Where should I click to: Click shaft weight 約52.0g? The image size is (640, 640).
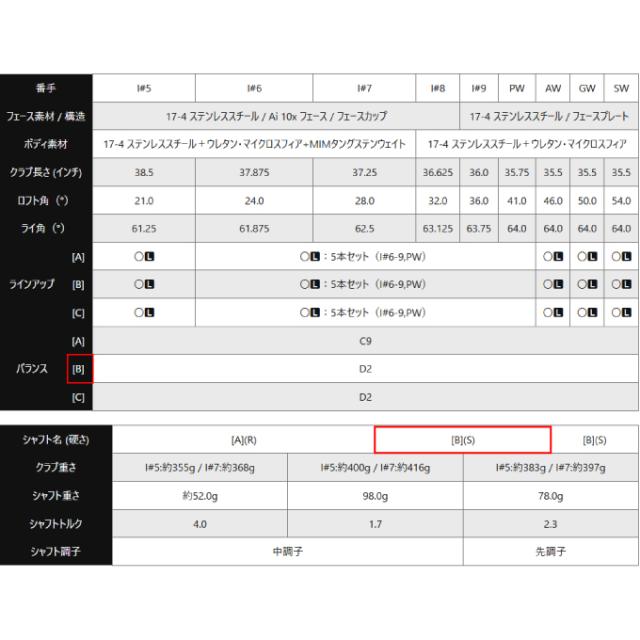(x=200, y=496)
